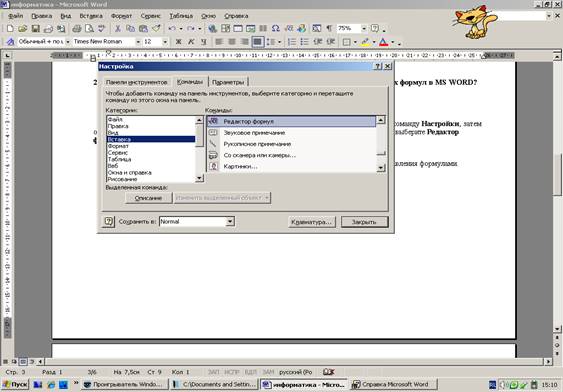
Task: Open the zoom percentage dropdown
Action: click(x=364, y=28)
